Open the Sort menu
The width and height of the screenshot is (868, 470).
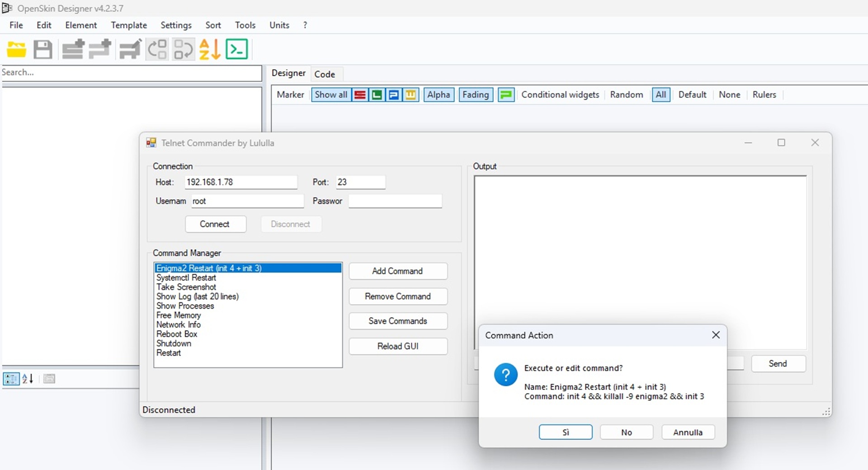click(x=213, y=25)
